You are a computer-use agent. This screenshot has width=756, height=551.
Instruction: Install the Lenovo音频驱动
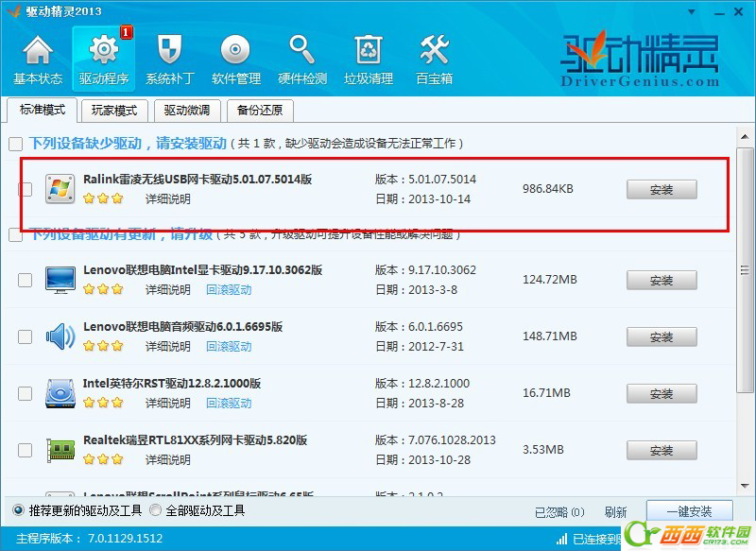(x=661, y=336)
